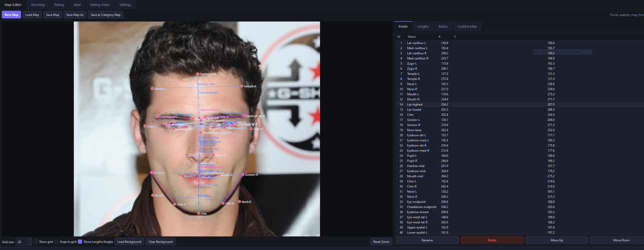644x250 pixels.
Task: Click the Rename button
Action: (x=427, y=240)
